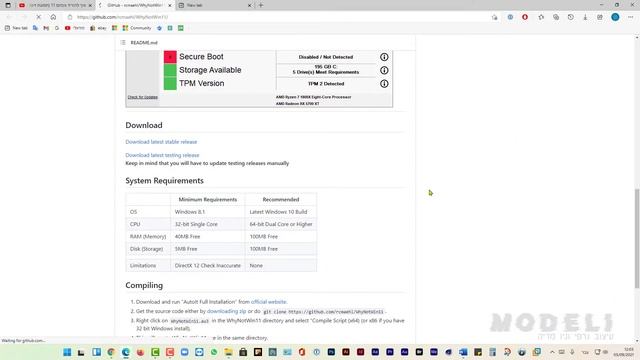Launch Adobe Illustrator from taskbar
The width and height of the screenshot is (640, 360).
pos(346,352)
